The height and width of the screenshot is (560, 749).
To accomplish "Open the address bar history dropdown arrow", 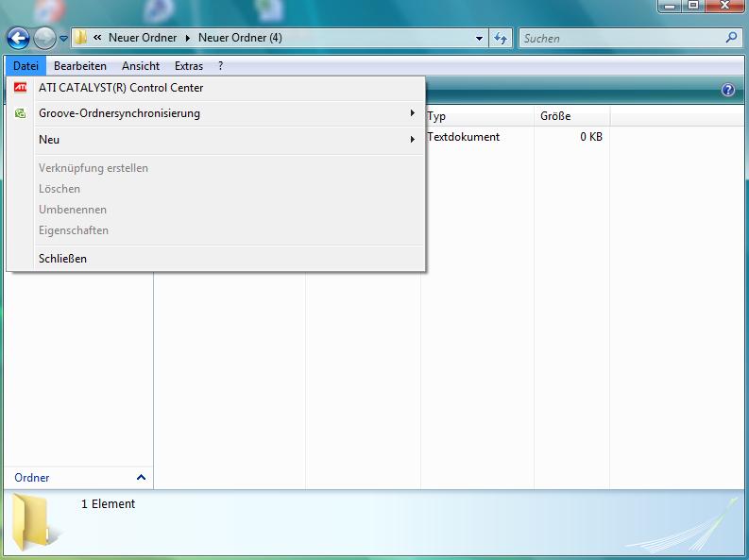I will [x=480, y=39].
